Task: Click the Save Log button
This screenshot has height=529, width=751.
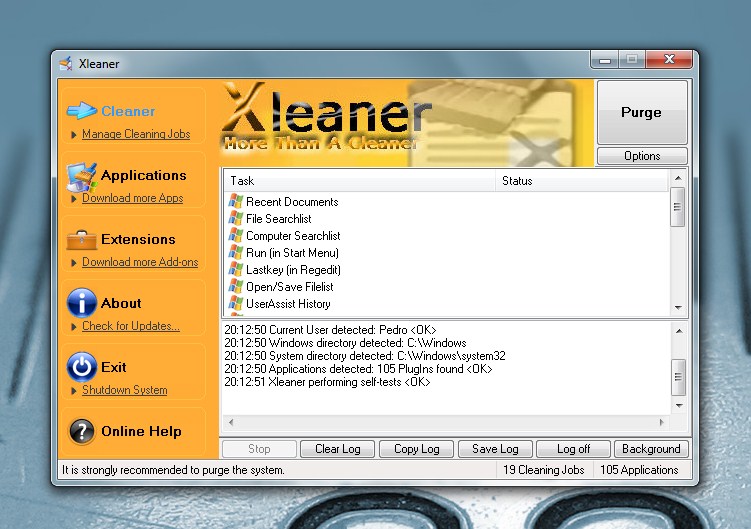Action: point(495,449)
